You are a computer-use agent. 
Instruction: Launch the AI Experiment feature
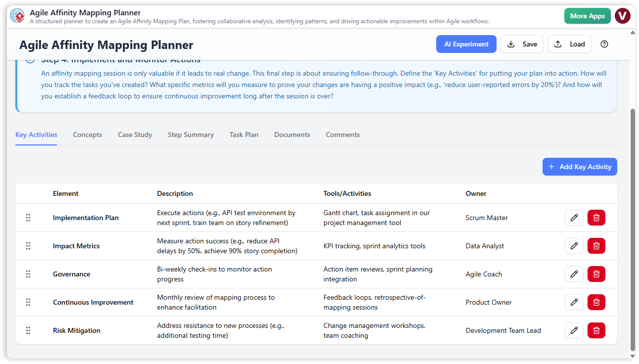click(466, 44)
